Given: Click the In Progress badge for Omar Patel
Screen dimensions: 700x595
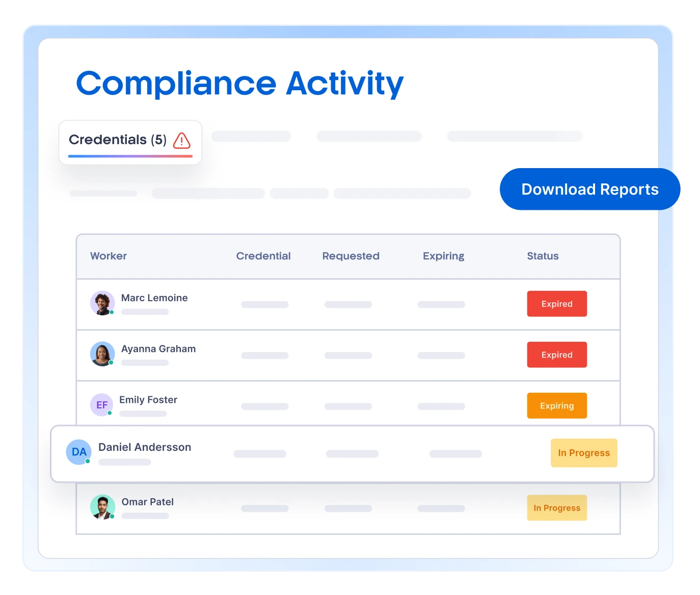Looking at the screenshot, I should tap(557, 508).
